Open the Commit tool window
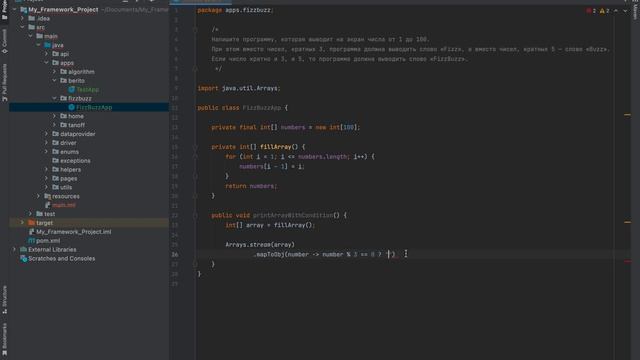Image resolution: width=640 pixels, height=360 pixels. 4,41
